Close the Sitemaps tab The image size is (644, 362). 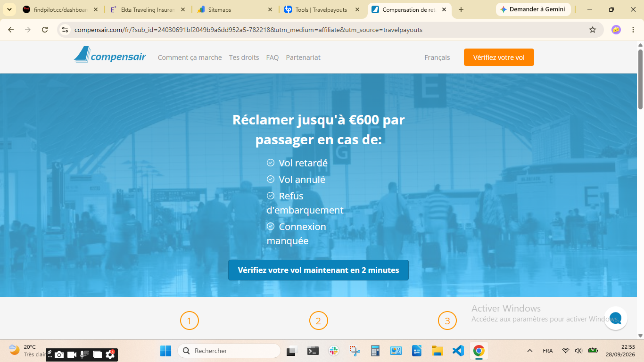pyautogui.click(x=270, y=9)
